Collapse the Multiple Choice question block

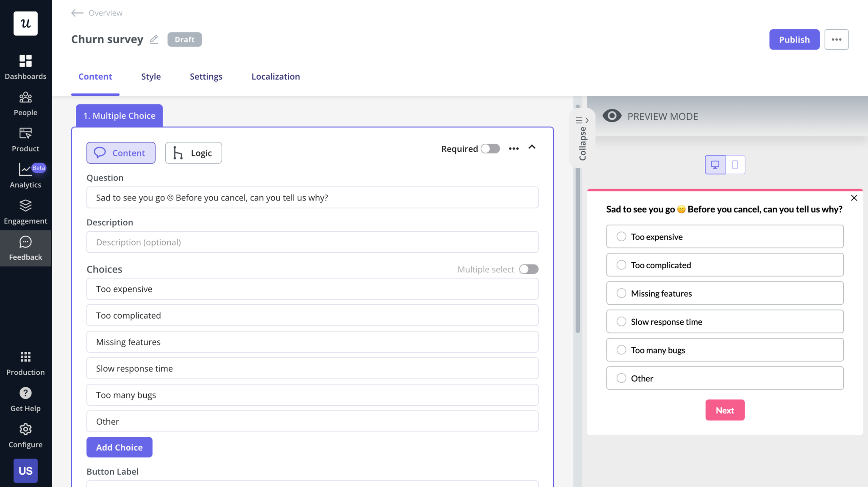coord(532,148)
